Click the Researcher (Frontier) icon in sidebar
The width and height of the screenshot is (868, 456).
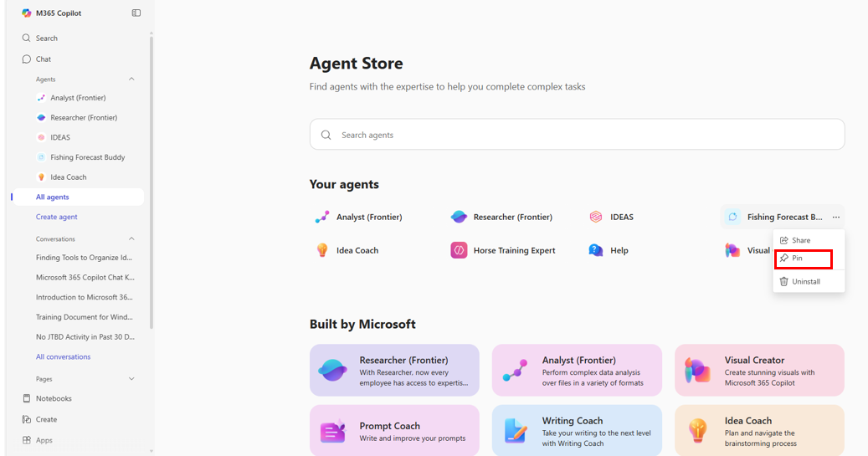pyautogui.click(x=41, y=118)
